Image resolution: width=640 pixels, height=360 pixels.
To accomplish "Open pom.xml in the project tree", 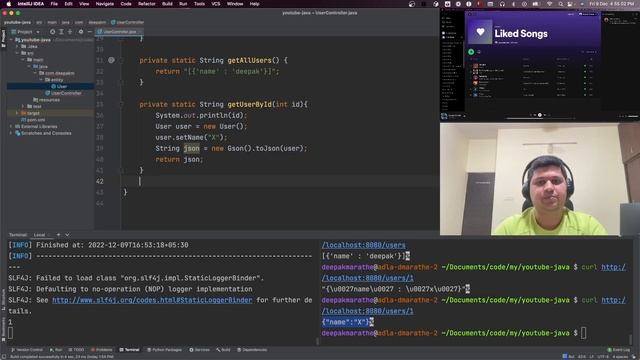I will coord(33,120).
